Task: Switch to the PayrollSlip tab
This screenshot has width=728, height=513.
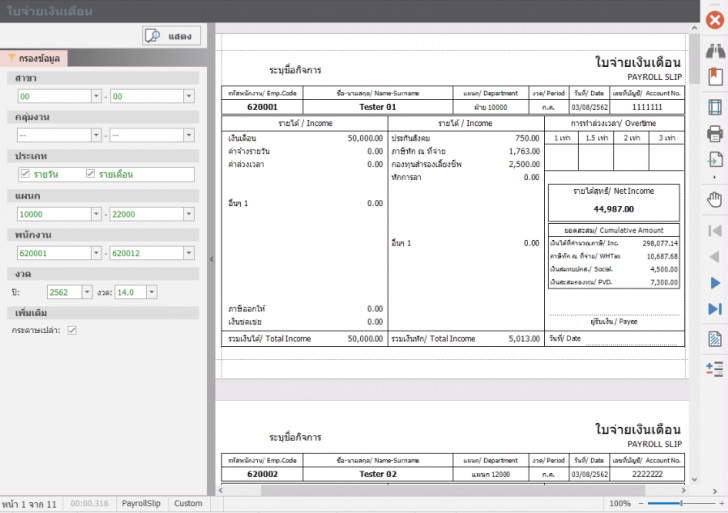Action: [x=141, y=503]
